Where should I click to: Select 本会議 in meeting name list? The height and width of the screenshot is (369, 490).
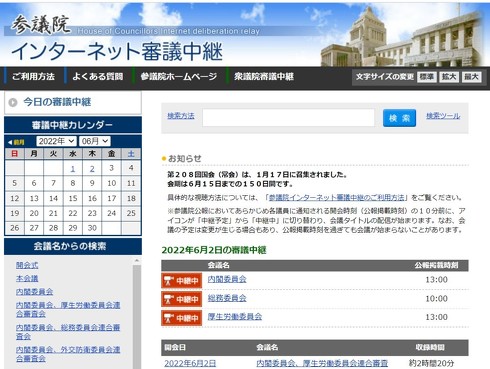[27, 279]
